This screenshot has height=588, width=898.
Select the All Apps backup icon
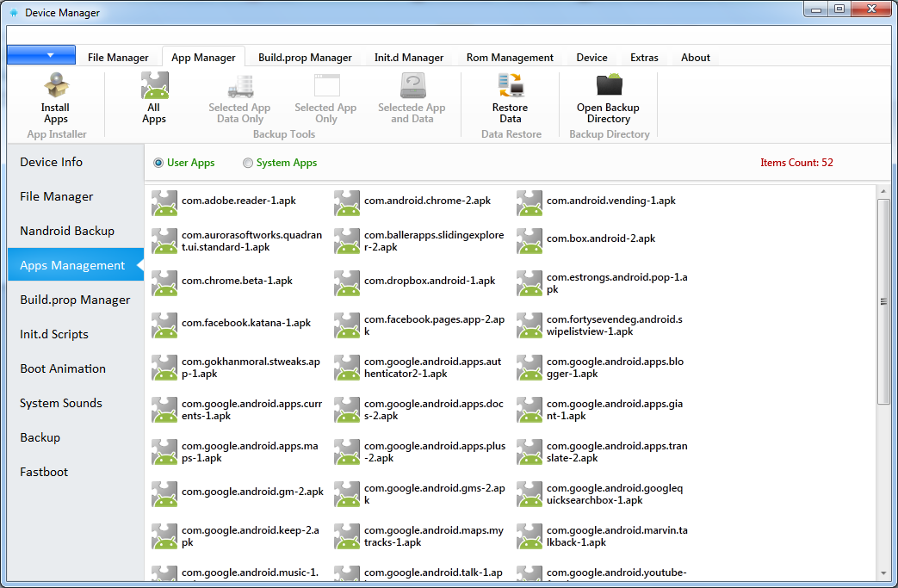[x=154, y=86]
